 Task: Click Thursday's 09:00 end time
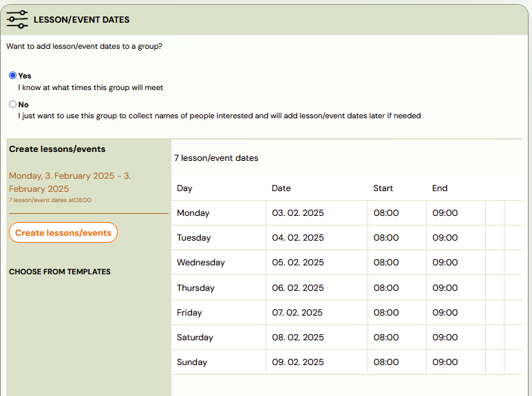coord(445,288)
